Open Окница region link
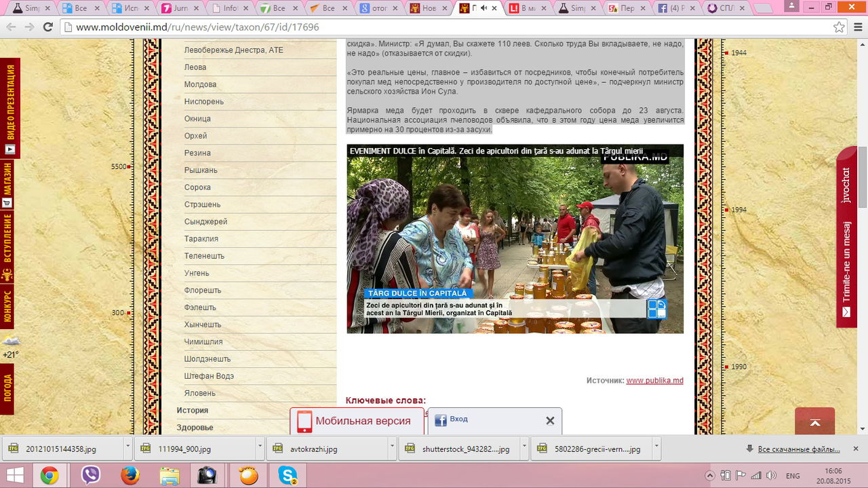 [x=197, y=119]
